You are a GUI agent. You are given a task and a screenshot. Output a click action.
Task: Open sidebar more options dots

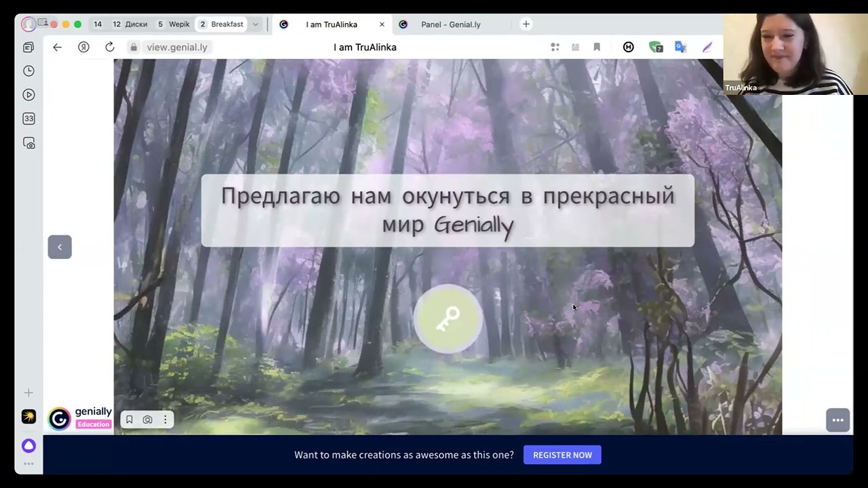(x=28, y=464)
